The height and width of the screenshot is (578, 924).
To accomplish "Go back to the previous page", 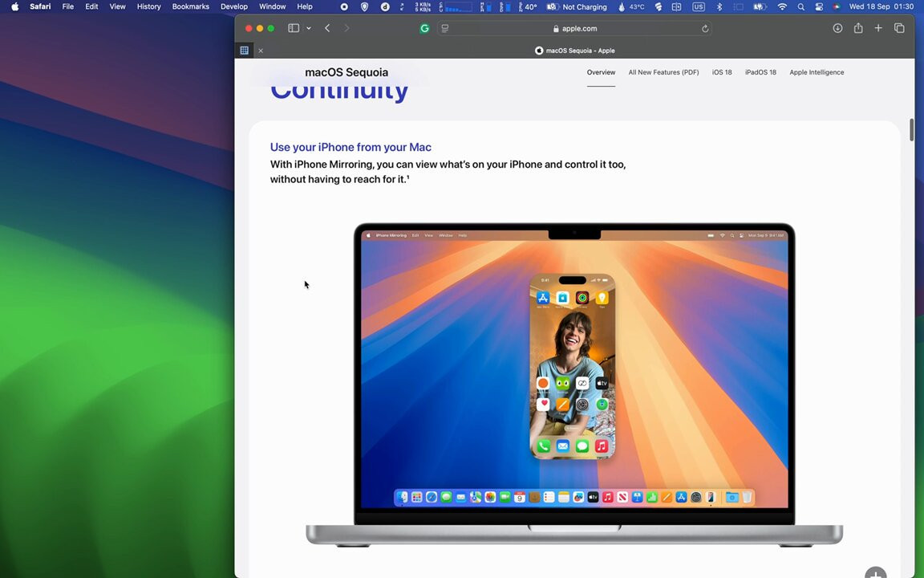I will pos(327,28).
